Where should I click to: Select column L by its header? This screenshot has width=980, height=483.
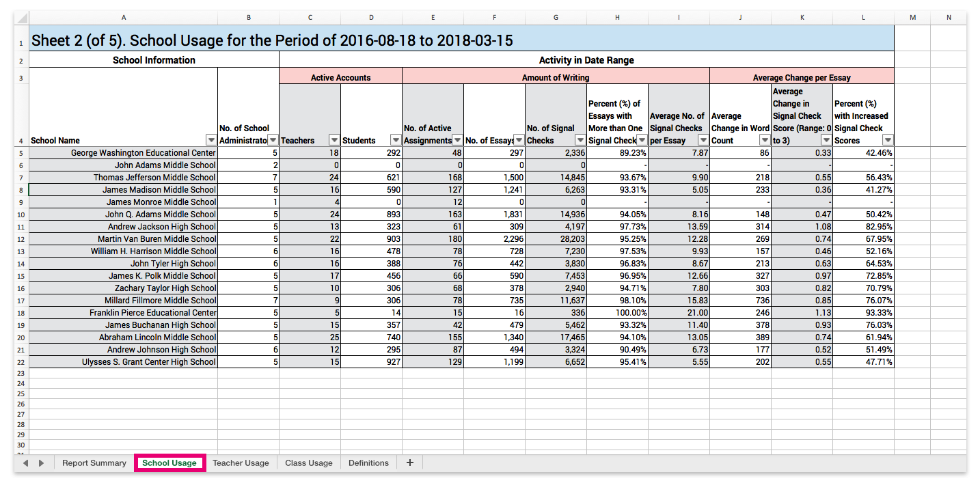864,18
